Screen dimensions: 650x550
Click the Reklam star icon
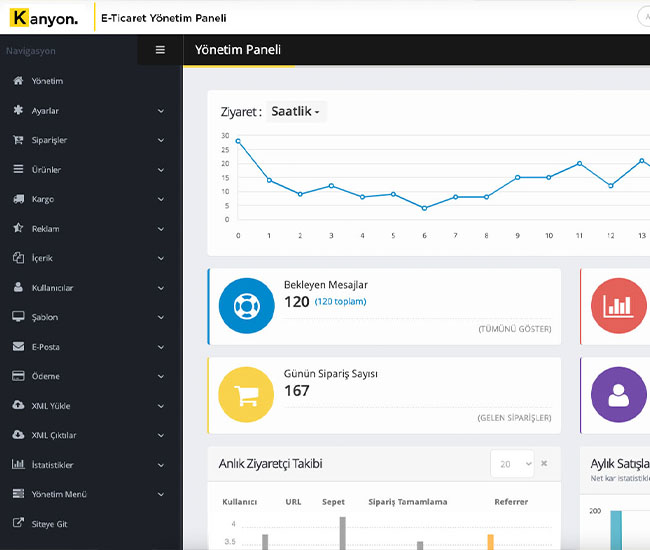pos(18,228)
